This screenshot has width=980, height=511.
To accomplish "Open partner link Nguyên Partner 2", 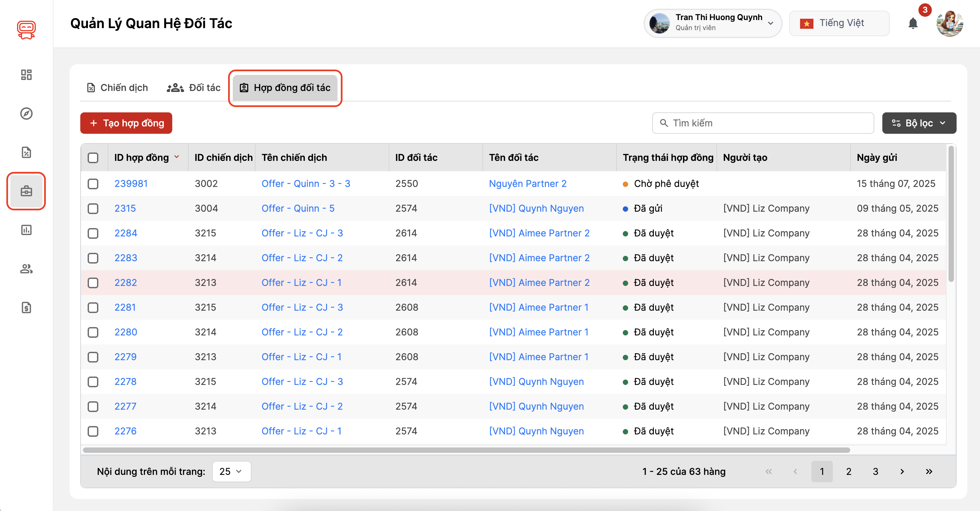I will tap(527, 184).
